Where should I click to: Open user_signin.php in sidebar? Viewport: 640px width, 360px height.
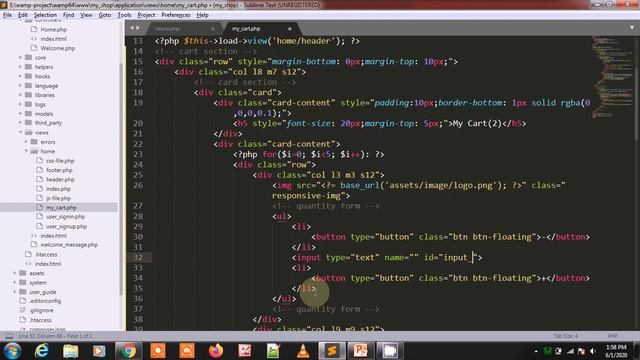coord(65,217)
